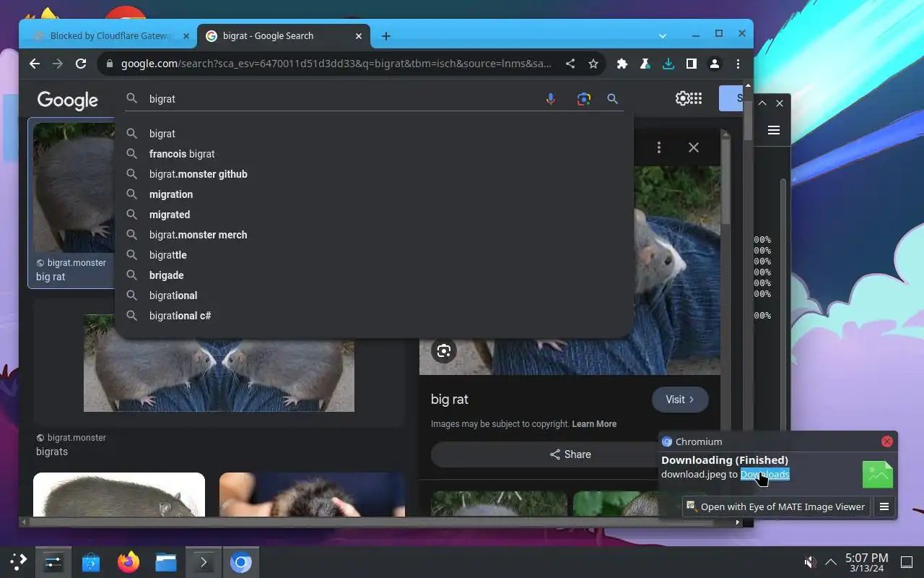Open the clock showing 5:07 PM

pyautogui.click(x=866, y=562)
